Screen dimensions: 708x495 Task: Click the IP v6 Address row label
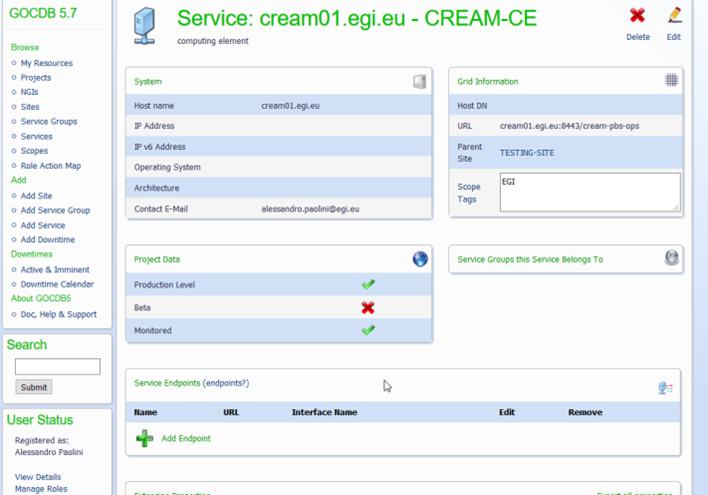tap(159, 147)
